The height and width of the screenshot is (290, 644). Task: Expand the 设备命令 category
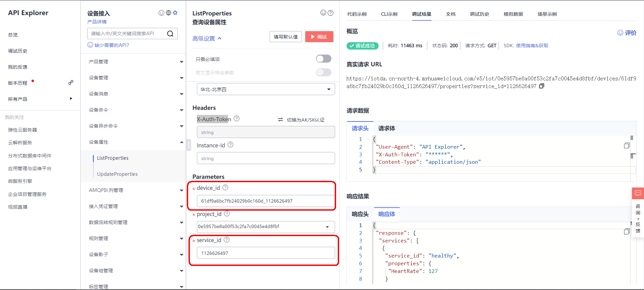181,110
